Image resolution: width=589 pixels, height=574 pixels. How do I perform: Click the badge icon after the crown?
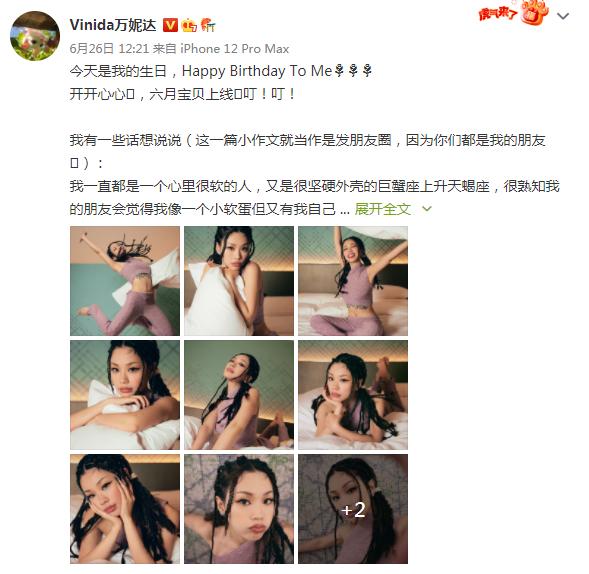point(208,25)
